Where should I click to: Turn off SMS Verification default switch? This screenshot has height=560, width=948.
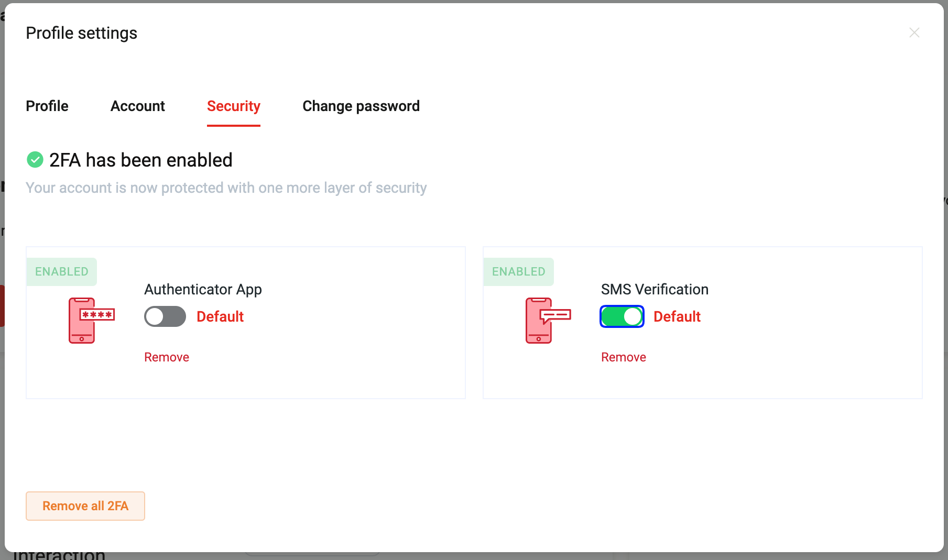(622, 316)
